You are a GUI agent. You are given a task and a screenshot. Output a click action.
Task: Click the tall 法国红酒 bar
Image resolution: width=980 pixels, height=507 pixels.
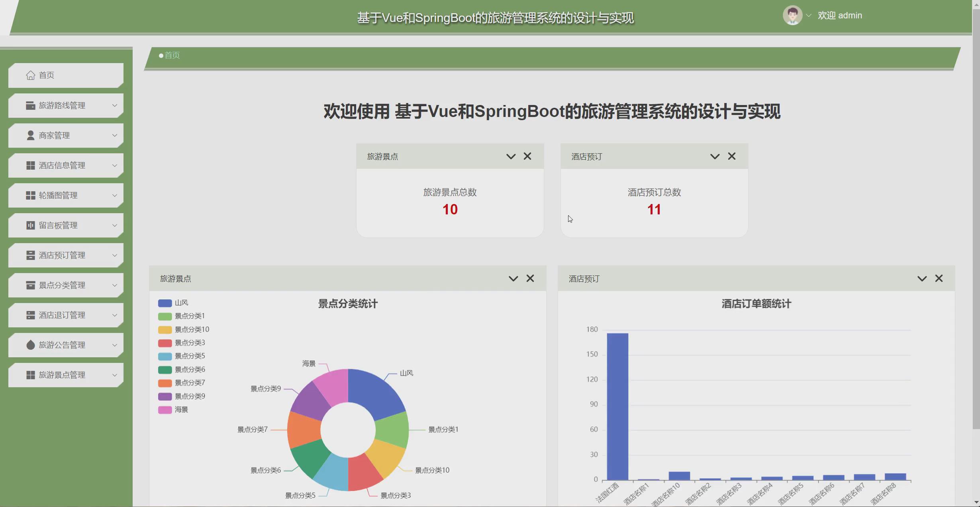click(617, 407)
